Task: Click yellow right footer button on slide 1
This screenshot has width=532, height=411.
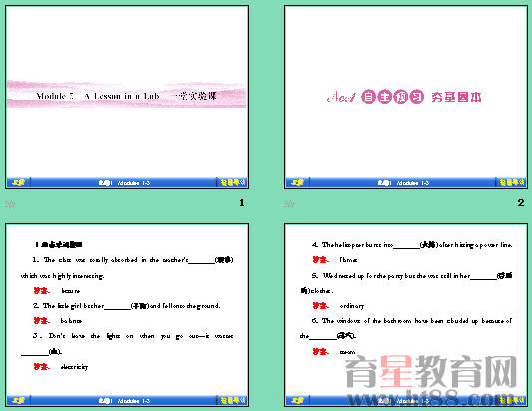Action: coord(232,183)
